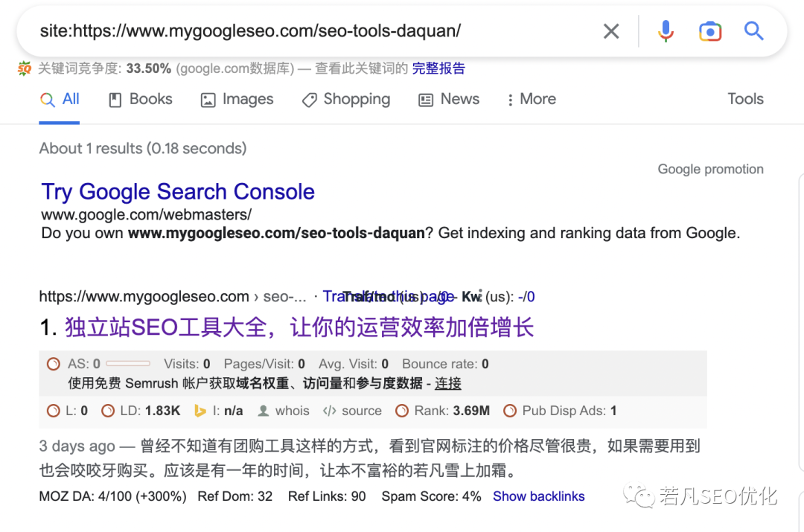Open the result titled 独立站SEO工具大全

coord(299,327)
